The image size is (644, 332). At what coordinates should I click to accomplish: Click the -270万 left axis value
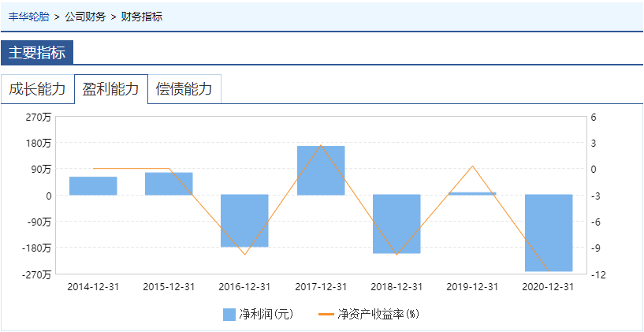coord(38,275)
